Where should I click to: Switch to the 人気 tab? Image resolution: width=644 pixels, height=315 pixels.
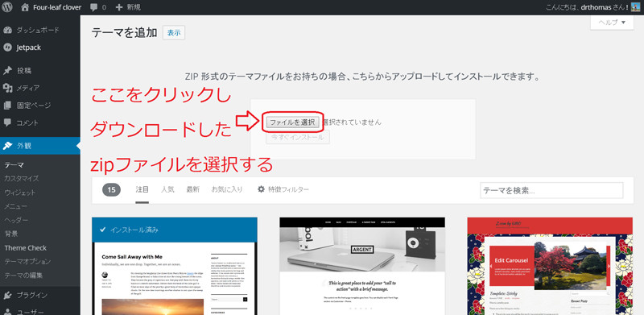tap(167, 189)
